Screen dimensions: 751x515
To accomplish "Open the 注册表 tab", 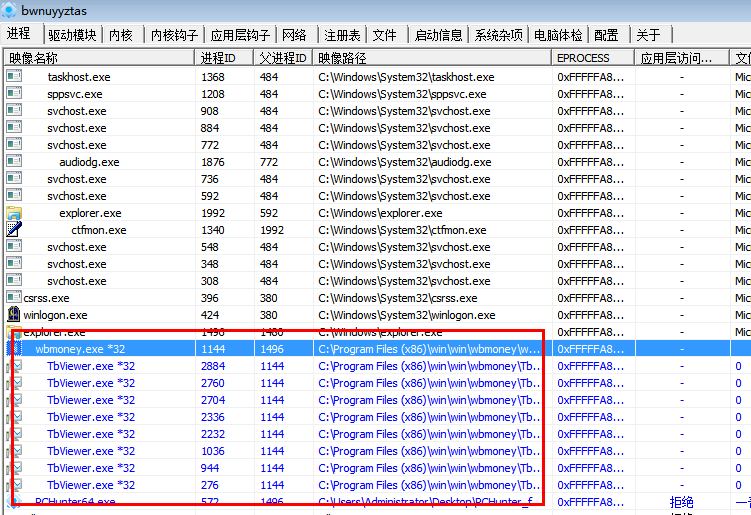I will click(342, 35).
